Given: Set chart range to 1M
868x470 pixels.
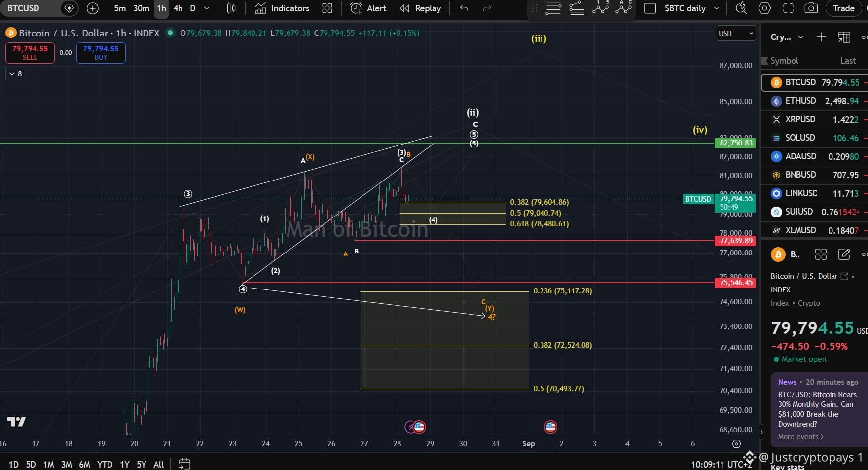Looking at the screenshot, I should pyautogui.click(x=48, y=464).
